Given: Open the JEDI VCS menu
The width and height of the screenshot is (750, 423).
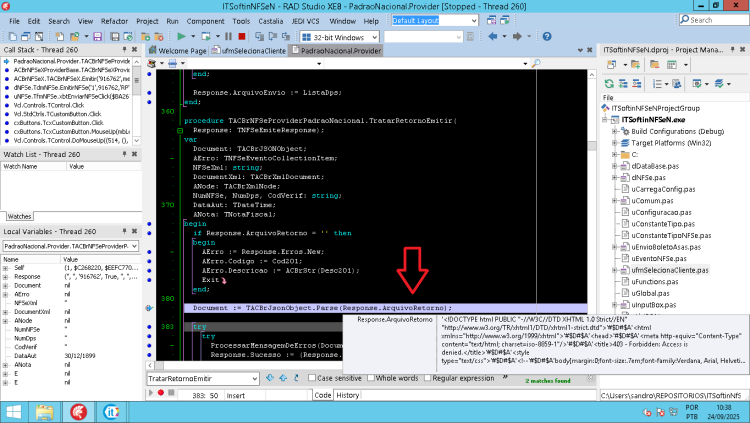Looking at the screenshot, I should pyautogui.click(x=306, y=21).
